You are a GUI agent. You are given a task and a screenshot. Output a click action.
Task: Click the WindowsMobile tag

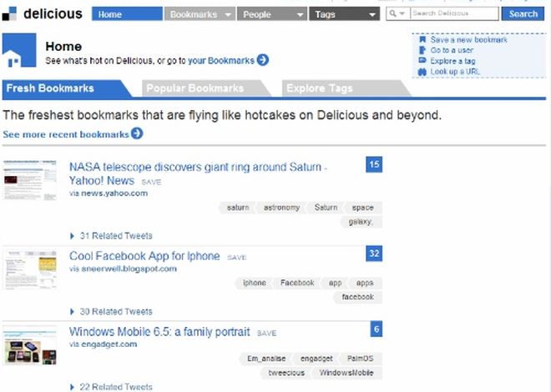pos(346,373)
